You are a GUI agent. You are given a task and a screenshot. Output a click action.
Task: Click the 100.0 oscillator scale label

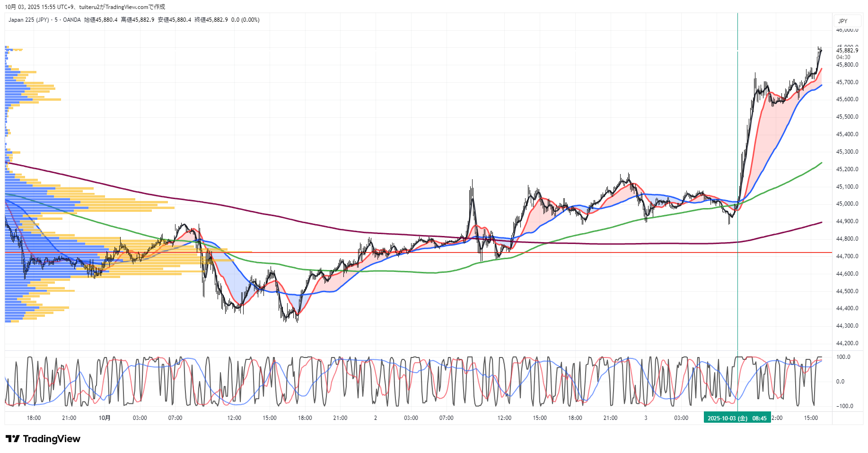click(843, 357)
